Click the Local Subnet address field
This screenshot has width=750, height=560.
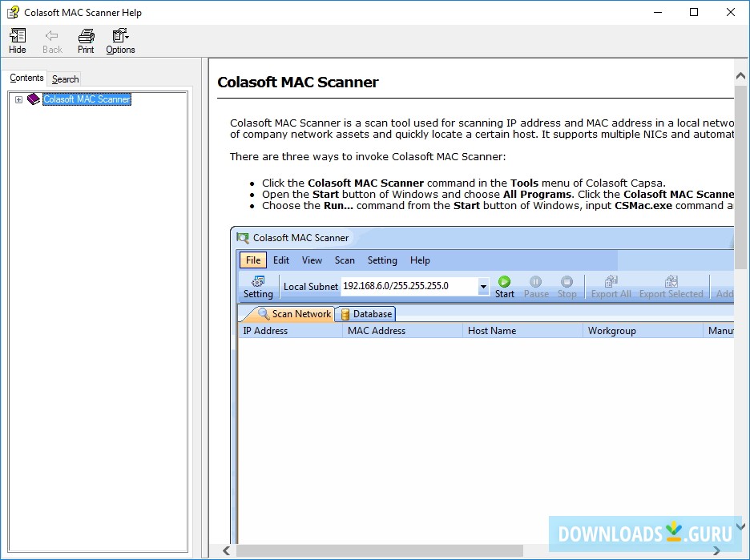(x=409, y=286)
